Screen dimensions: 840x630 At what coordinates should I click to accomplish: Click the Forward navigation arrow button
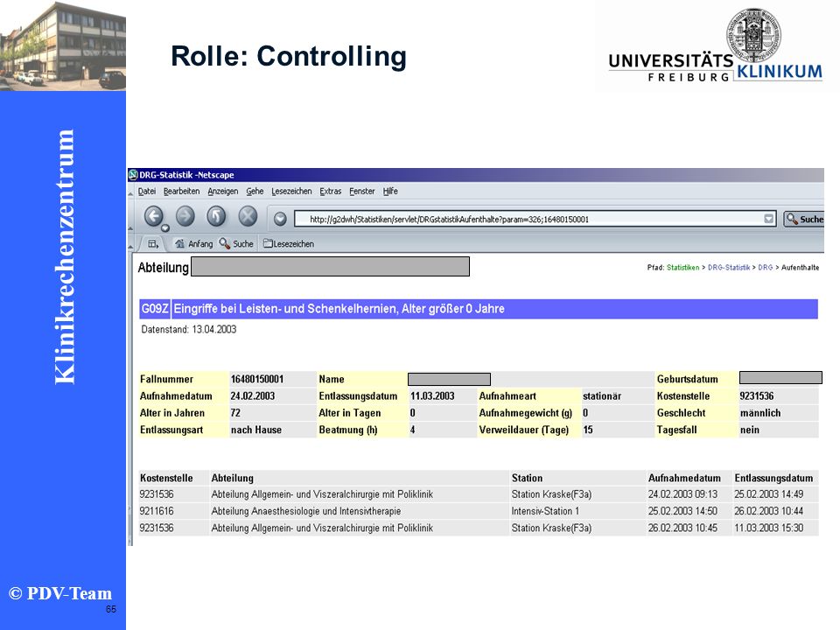pos(185,216)
